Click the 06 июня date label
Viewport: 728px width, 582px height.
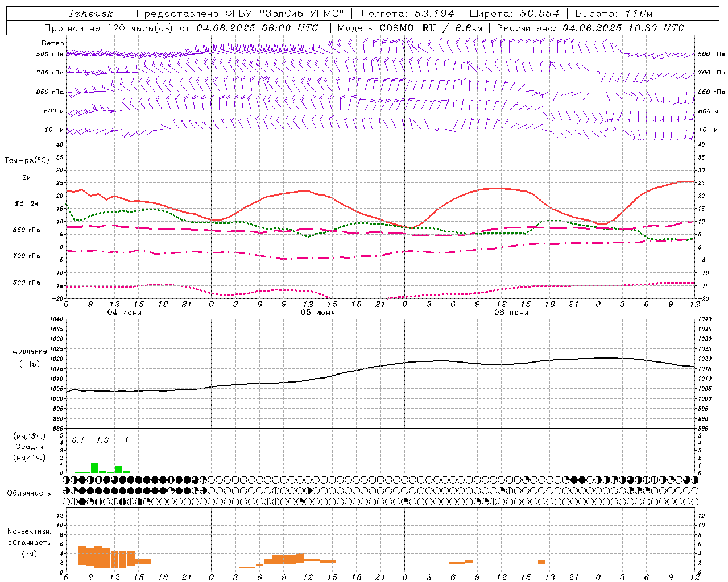click(x=511, y=313)
